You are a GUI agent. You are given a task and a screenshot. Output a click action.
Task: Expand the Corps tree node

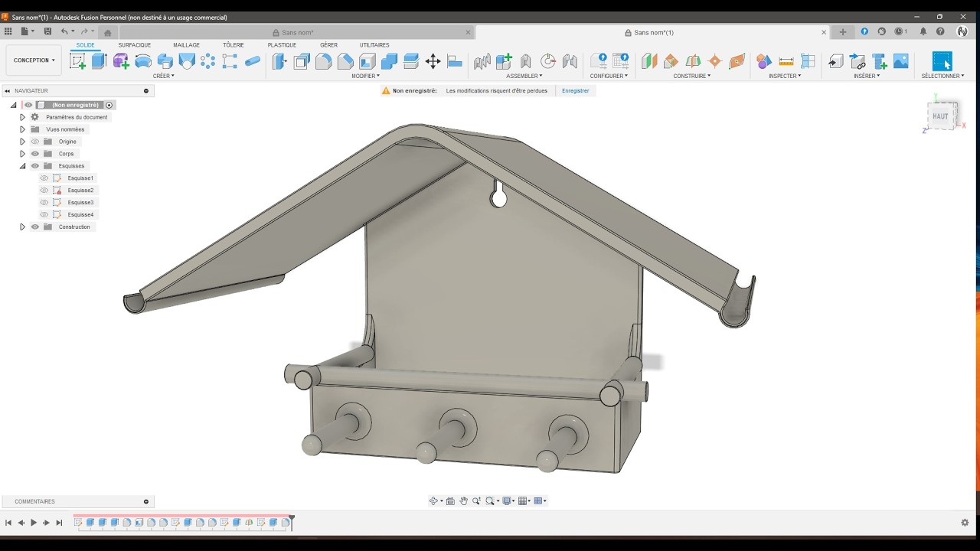point(22,154)
